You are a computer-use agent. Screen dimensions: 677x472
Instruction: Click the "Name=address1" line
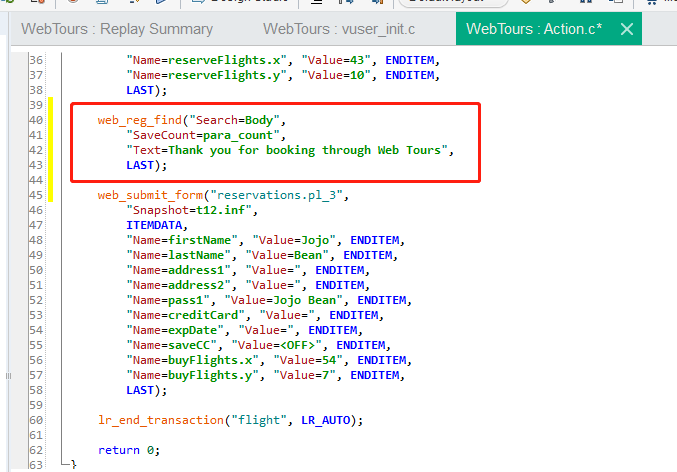tap(248, 270)
